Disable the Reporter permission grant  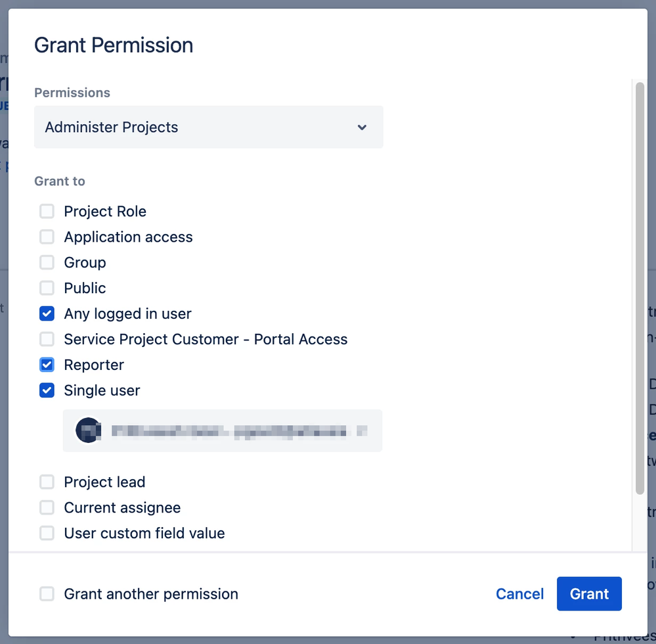coord(47,365)
